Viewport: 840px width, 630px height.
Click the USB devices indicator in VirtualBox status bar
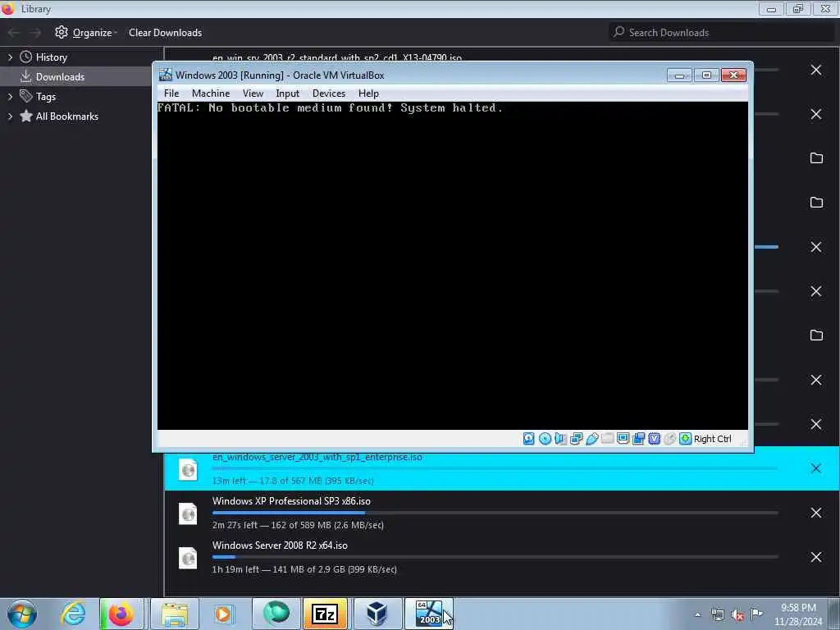tap(592, 439)
